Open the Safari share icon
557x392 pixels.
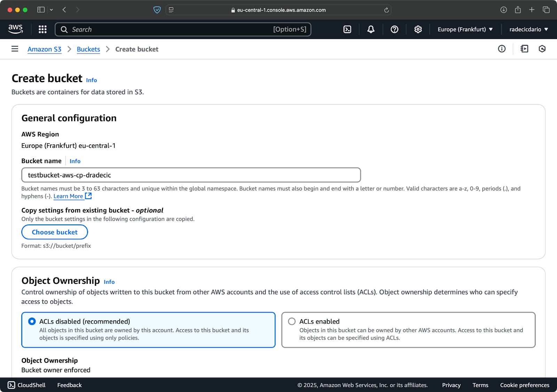coord(518,10)
